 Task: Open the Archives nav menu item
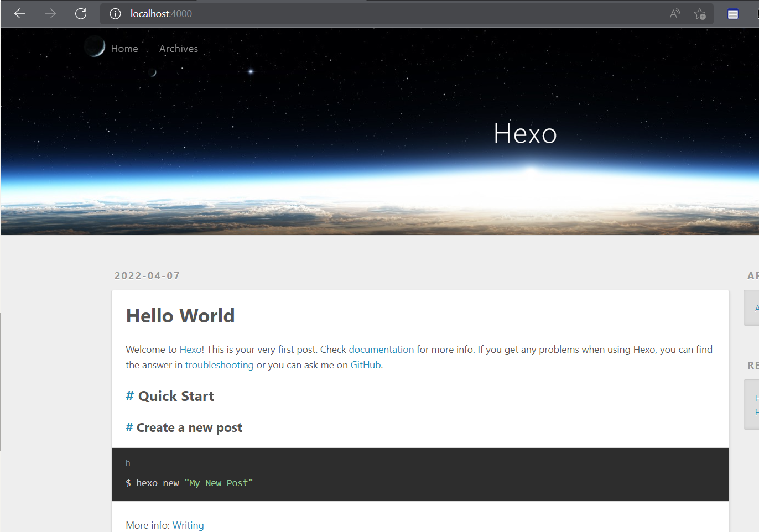pyautogui.click(x=179, y=49)
